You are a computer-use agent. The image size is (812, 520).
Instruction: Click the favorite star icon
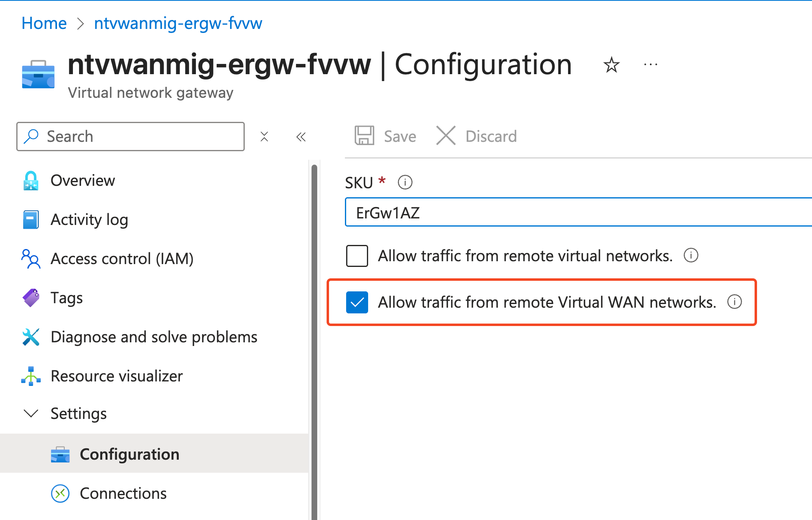tap(611, 65)
